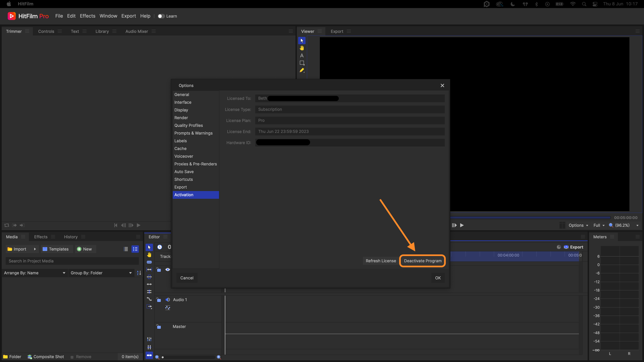Open the audio mixer sliders icon in Editor
This screenshot has height=362, width=644.
[149, 339]
